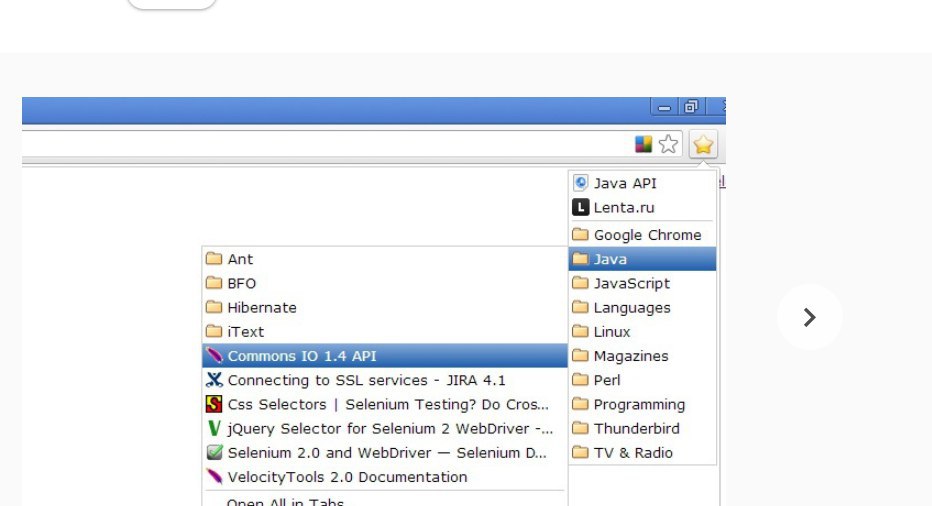Expand the Languages bookmark folder

[x=643, y=308]
